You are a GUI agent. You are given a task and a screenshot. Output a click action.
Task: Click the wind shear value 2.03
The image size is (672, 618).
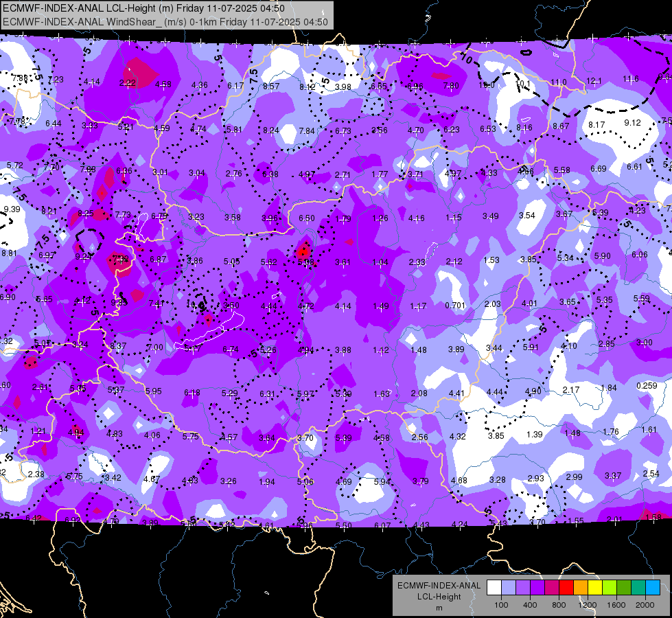click(492, 304)
